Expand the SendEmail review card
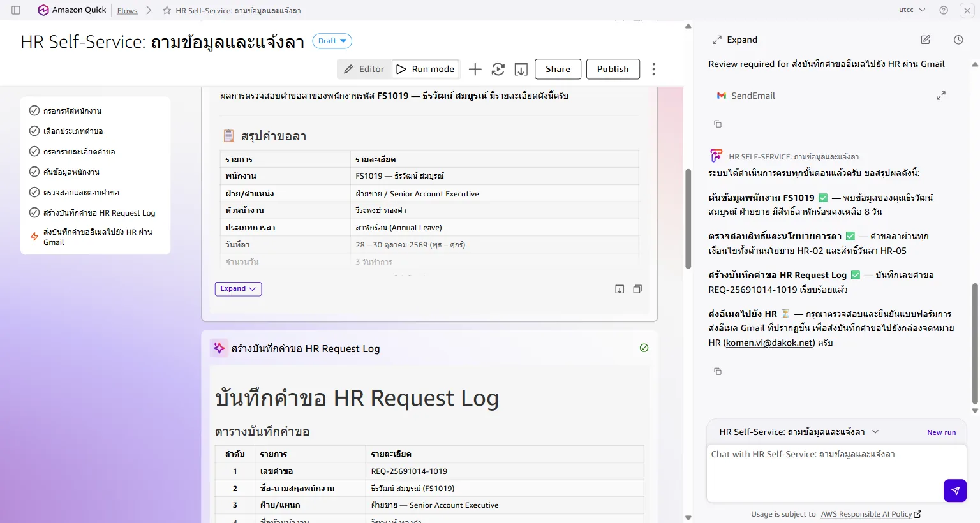This screenshot has height=523, width=980. (x=940, y=96)
